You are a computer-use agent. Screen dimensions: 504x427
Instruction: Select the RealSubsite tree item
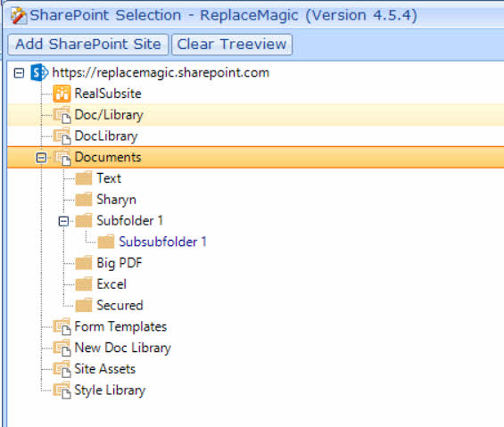point(108,94)
